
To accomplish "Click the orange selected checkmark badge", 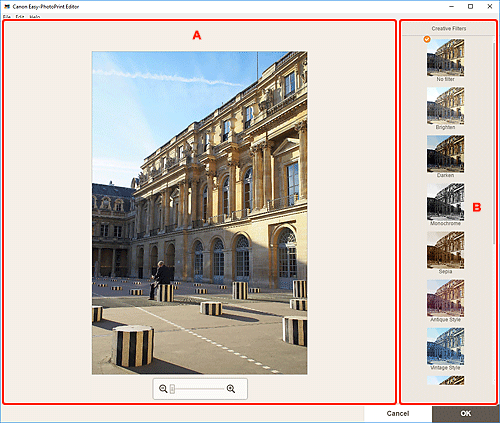I will 427,39.
